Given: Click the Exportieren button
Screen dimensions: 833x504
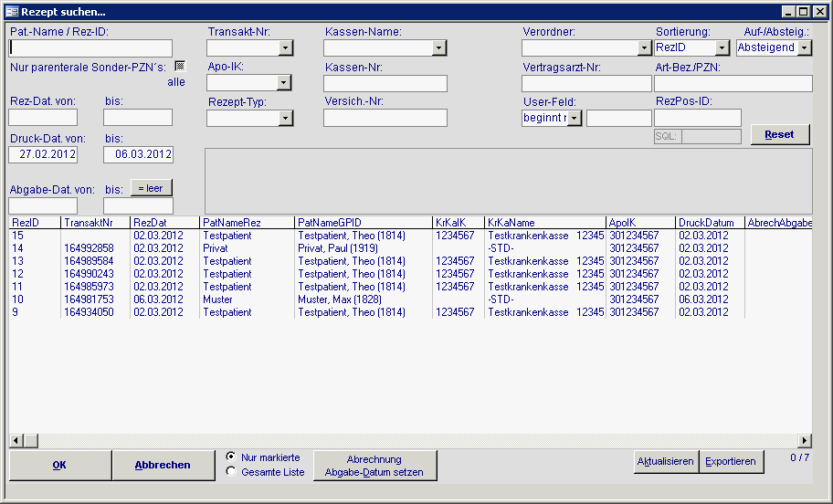Looking at the screenshot, I should tap(731, 461).
